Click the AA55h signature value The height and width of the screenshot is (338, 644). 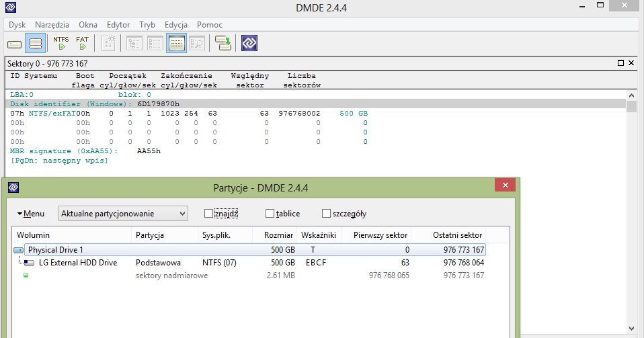149,151
